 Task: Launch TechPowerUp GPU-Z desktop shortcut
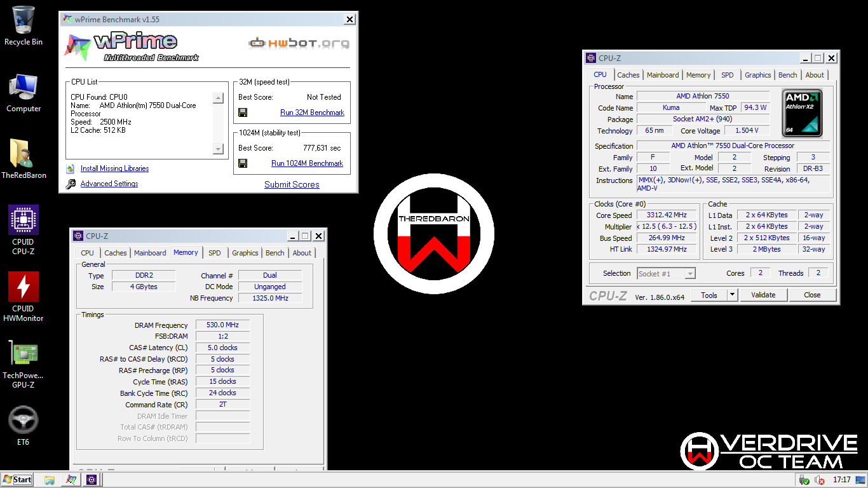[x=24, y=363]
